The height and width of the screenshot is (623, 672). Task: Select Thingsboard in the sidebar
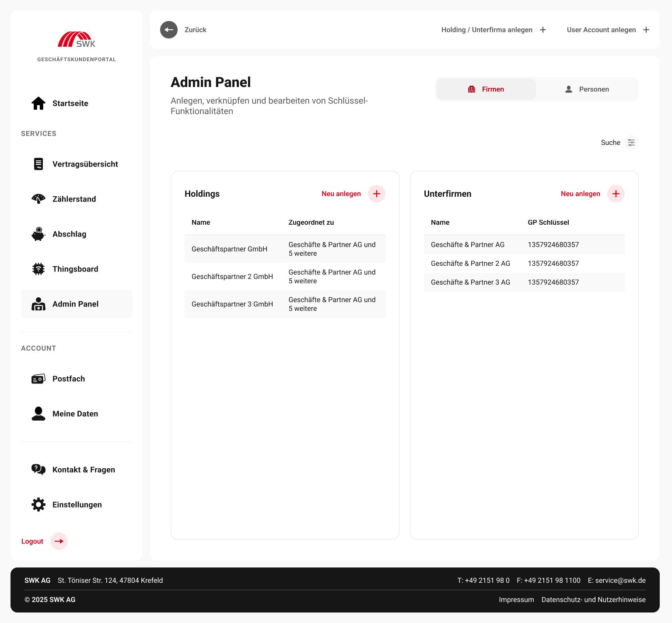[77, 269]
